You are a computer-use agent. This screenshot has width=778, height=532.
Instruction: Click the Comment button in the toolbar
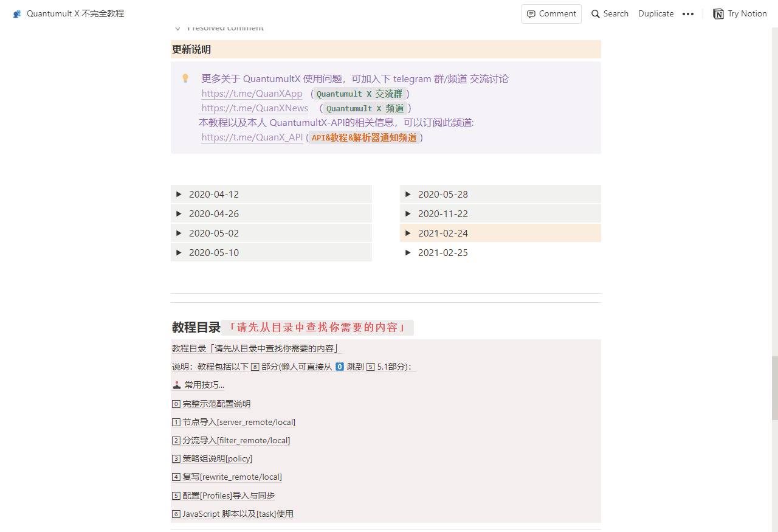(x=551, y=13)
